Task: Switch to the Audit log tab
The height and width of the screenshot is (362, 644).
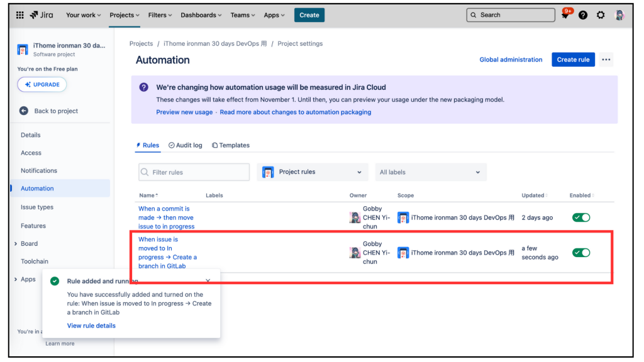Action: [186, 145]
